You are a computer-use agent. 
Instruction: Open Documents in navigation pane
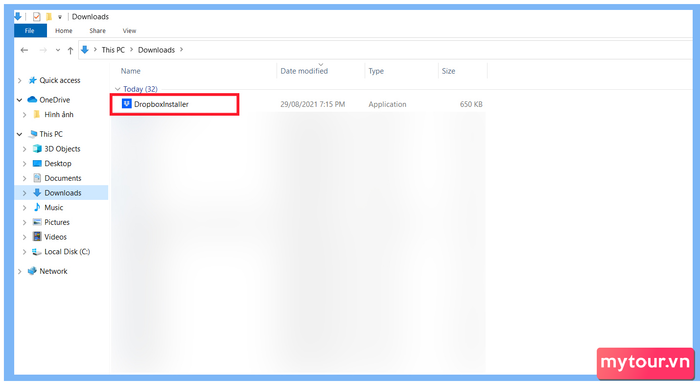62,178
